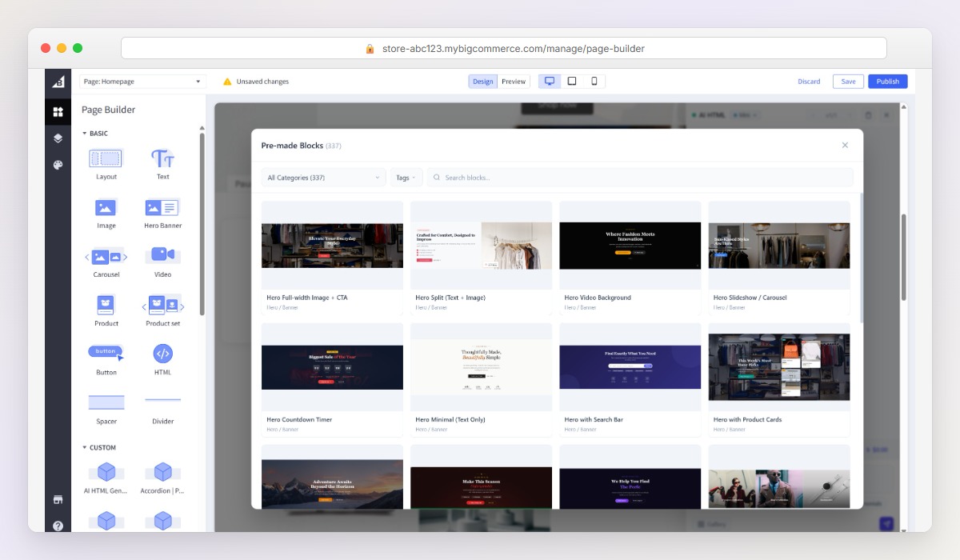The width and height of the screenshot is (960, 560).
Task: Select the Layout block icon
Action: click(106, 159)
